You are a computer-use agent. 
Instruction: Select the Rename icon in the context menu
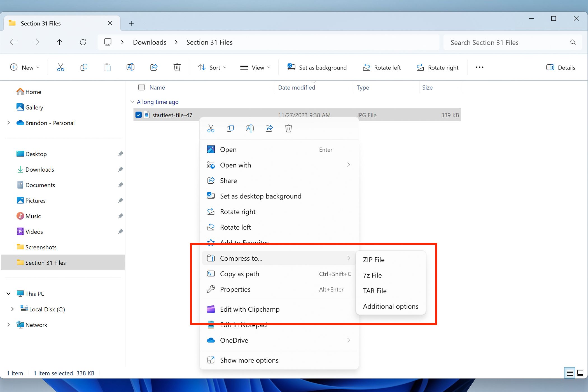pyautogui.click(x=250, y=128)
